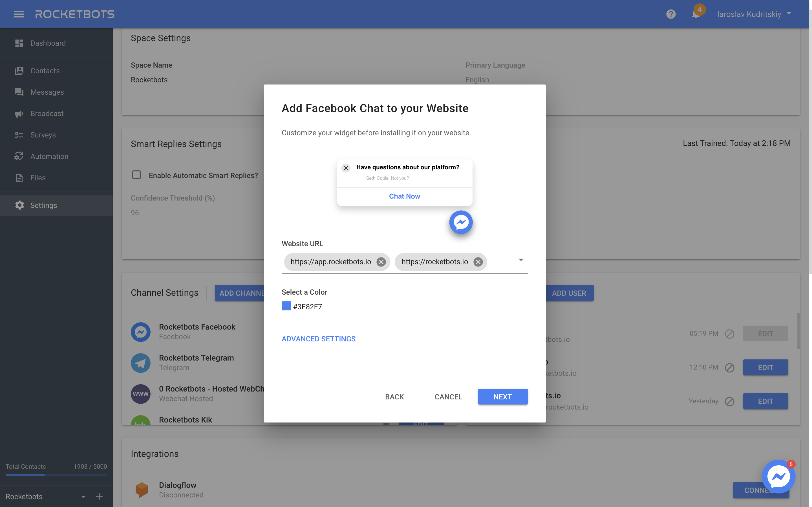Click the CANCEL button to dismiss
This screenshot has width=812, height=507.
pos(448,396)
